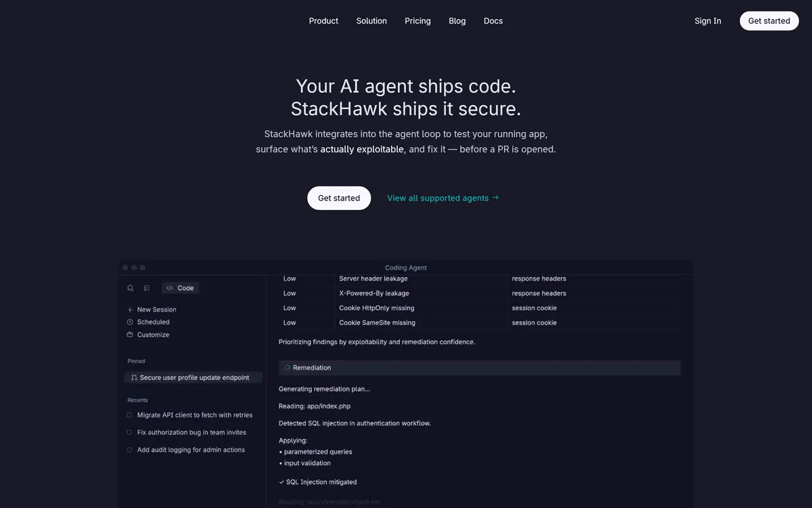Click session cookie in Cookie HttpOnly row
This screenshot has width=812, height=508.
coord(535,308)
